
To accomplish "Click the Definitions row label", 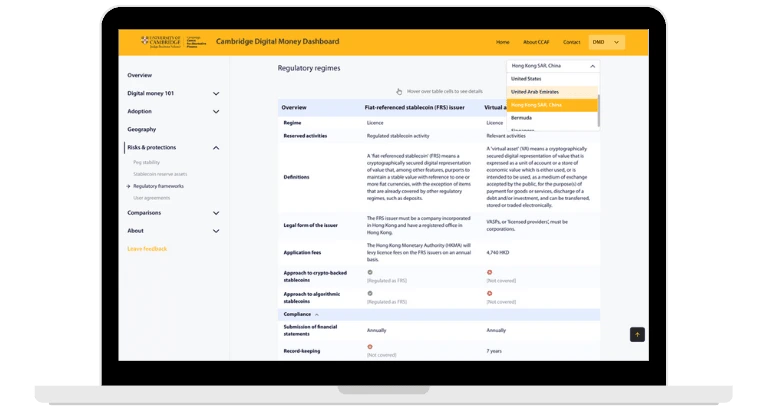I will pyautogui.click(x=296, y=177).
